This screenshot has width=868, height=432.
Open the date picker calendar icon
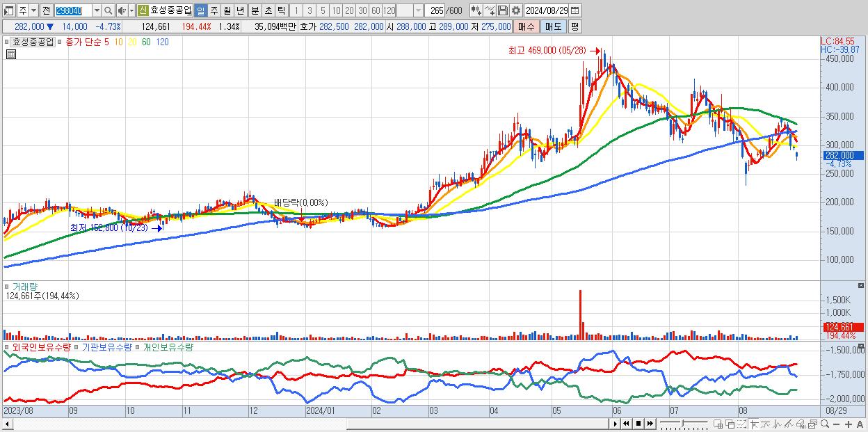[x=574, y=10]
